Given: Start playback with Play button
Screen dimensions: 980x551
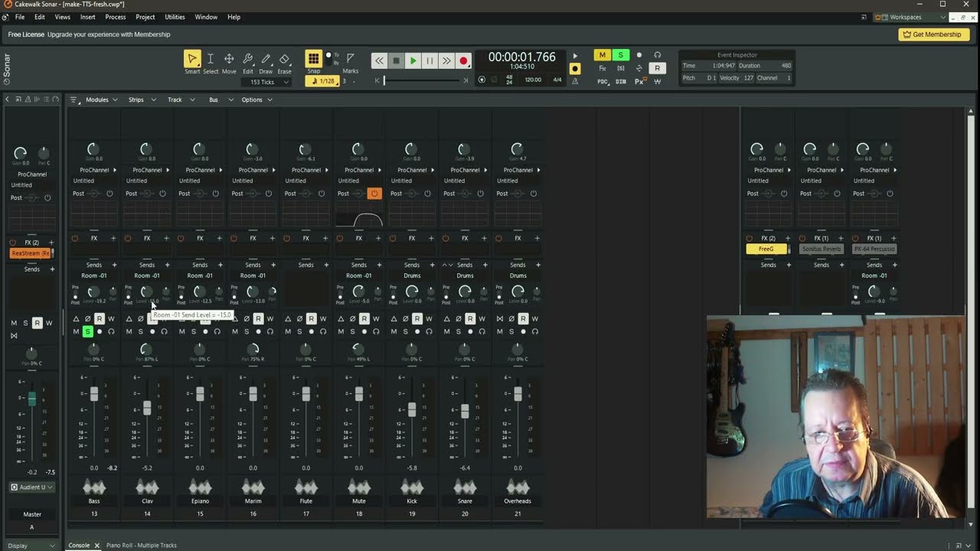Looking at the screenshot, I should coord(413,60).
